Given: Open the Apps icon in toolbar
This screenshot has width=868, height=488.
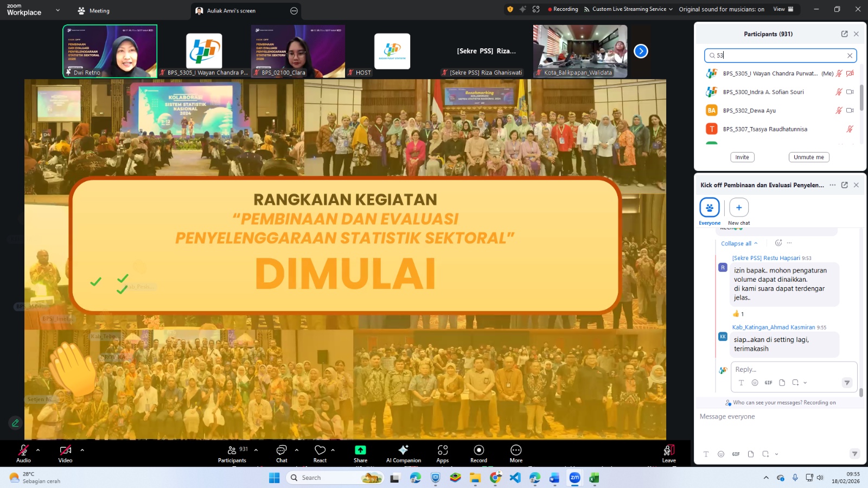Looking at the screenshot, I should point(443,453).
